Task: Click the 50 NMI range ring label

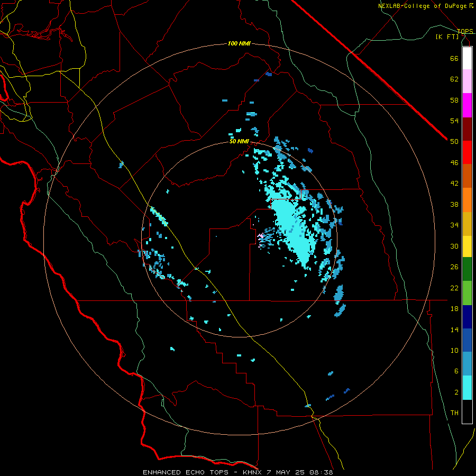Action: 239,141
